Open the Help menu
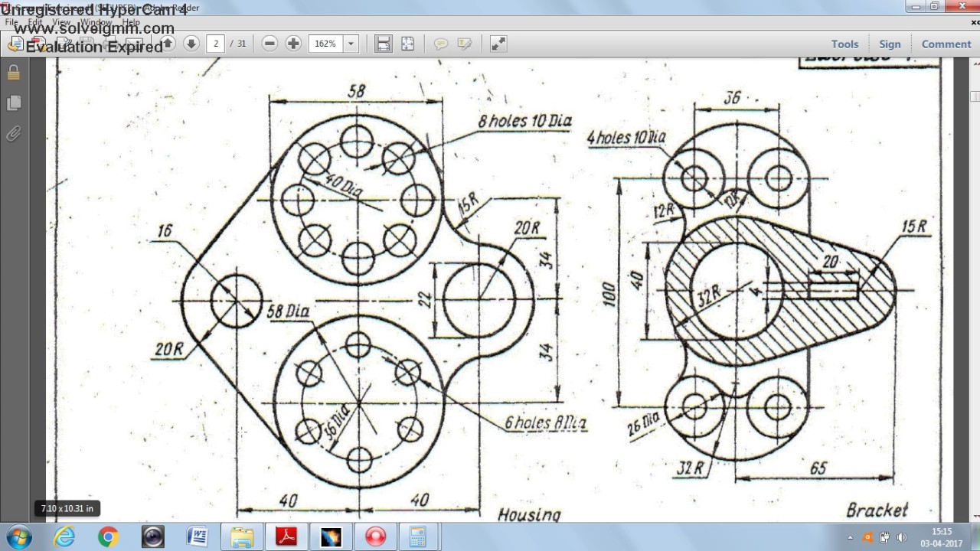This screenshot has width=980, height=551. coord(131,23)
